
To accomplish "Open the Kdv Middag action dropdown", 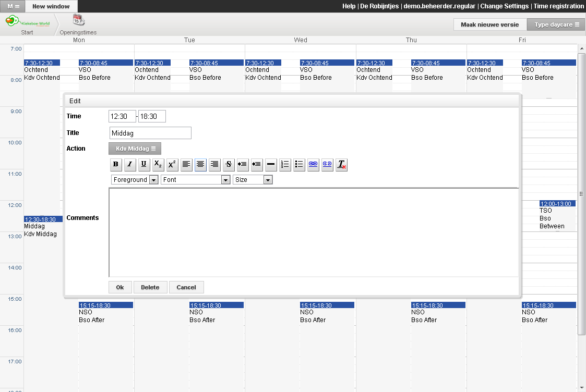I will [x=135, y=149].
